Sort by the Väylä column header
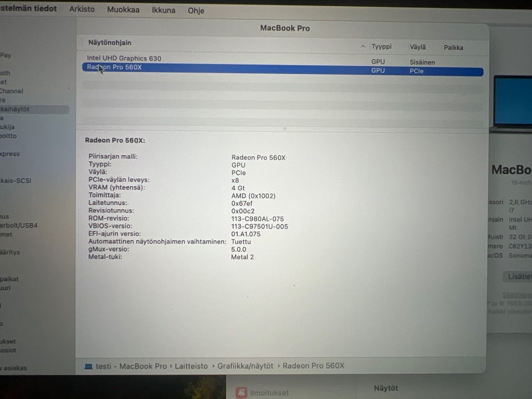Screen dimensions: 532x399 [417, 47]
